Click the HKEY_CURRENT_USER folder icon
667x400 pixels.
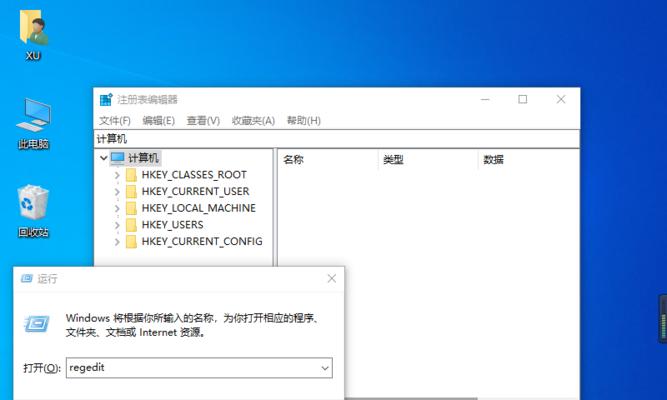131,191
